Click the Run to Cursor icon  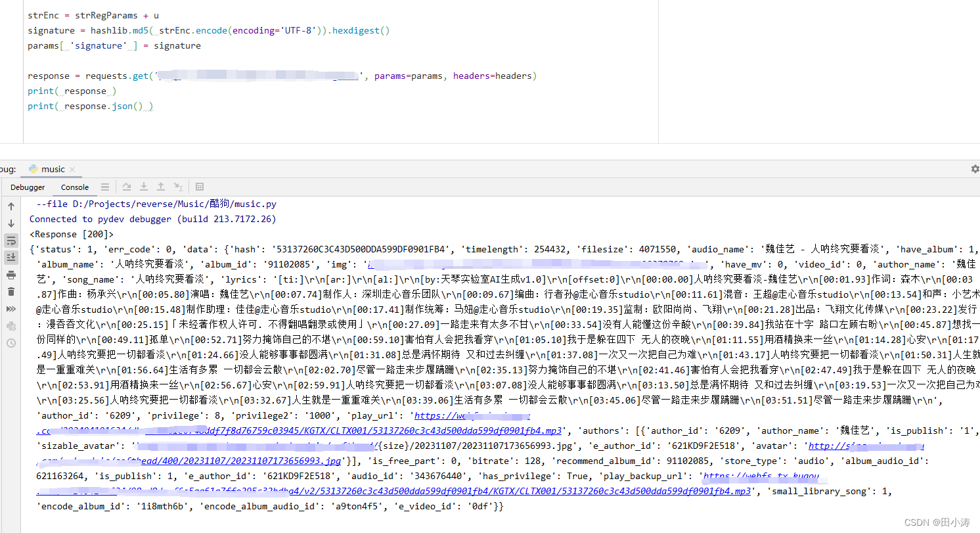click(x=178, y=187)
